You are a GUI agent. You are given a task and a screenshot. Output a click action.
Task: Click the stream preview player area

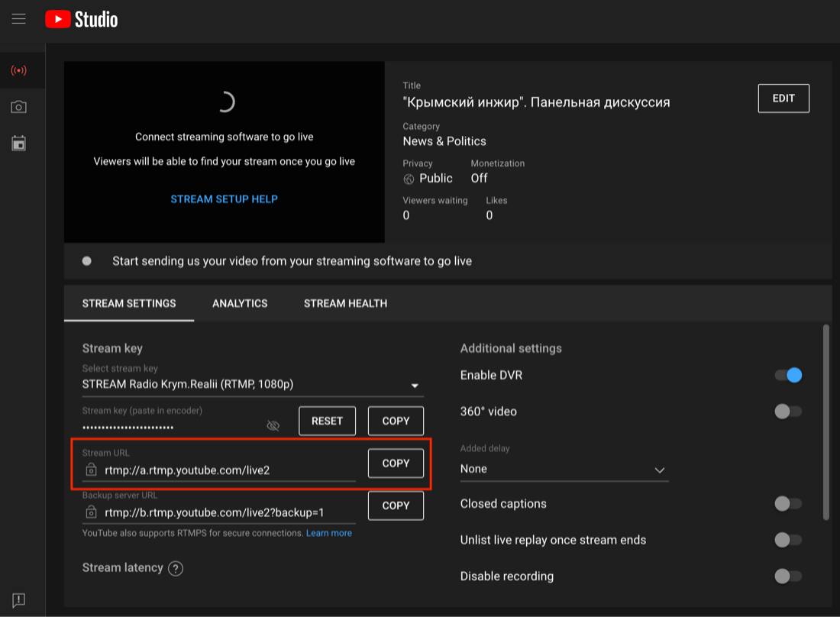pos(224,152)
